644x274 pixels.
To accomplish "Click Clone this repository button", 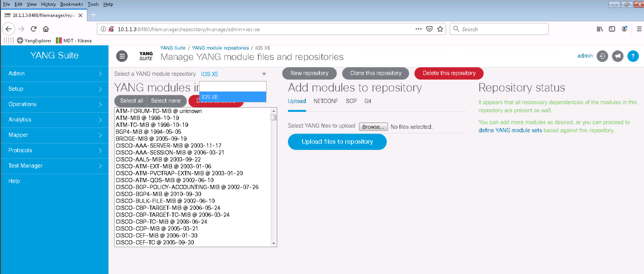I will [x=376, y=73].
